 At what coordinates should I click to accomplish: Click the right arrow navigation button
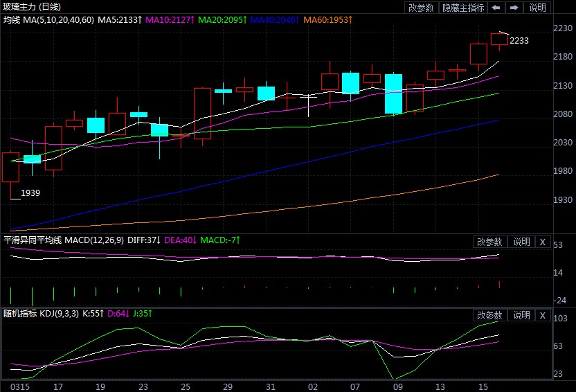[x=514, y=8]
